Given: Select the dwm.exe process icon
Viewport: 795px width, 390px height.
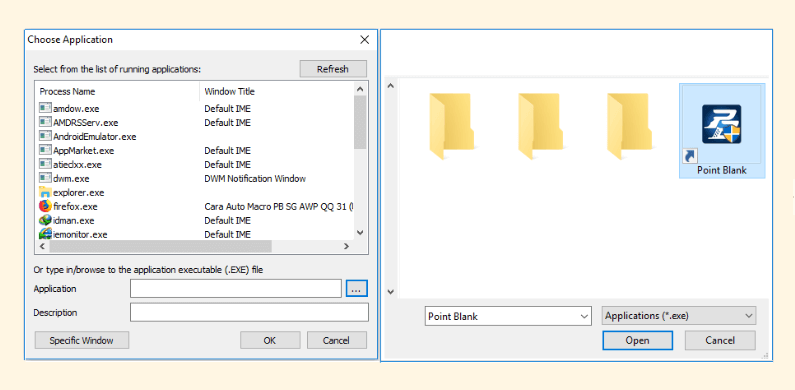Looking at the screenshot, I should (46, 179).
